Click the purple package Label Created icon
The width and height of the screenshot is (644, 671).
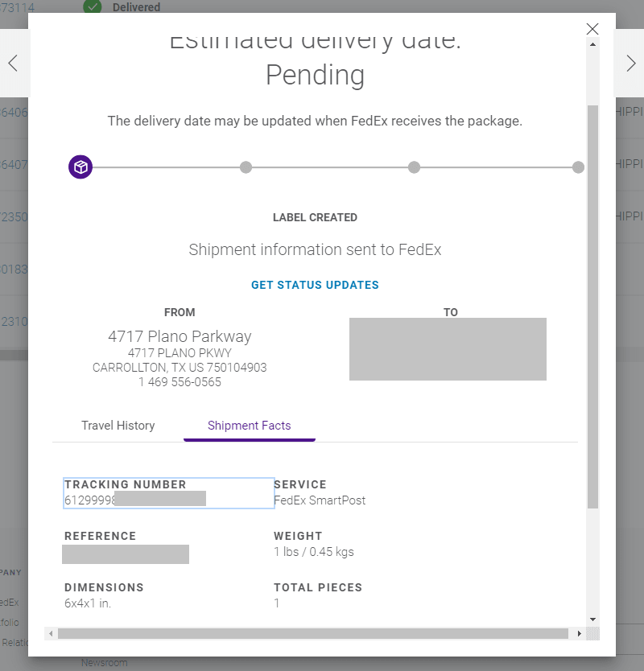80,167
